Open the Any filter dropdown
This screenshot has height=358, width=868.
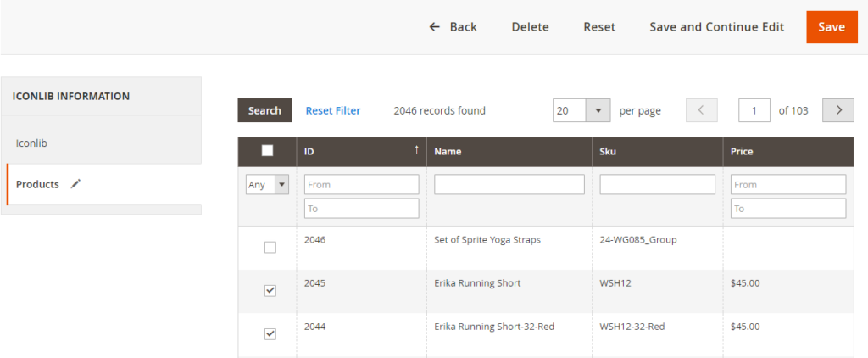267,185
